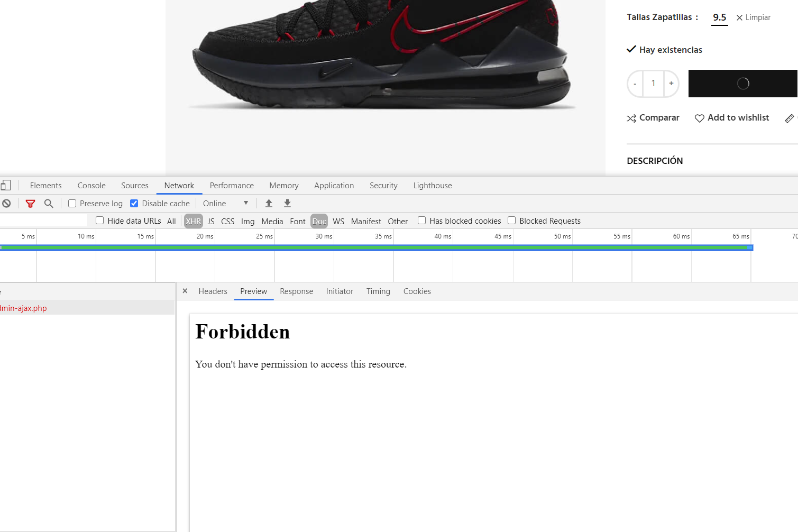Show the raw Response tab

[x=297, y=291]
